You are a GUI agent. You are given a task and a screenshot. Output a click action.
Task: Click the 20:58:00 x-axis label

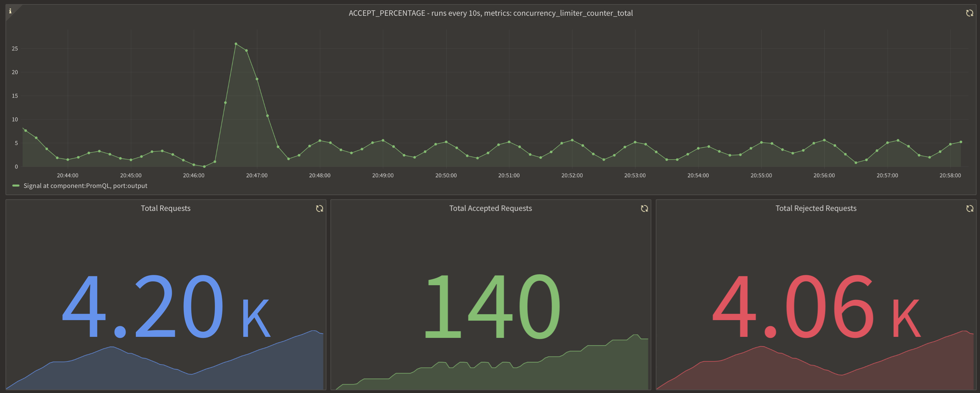[950, 175]
